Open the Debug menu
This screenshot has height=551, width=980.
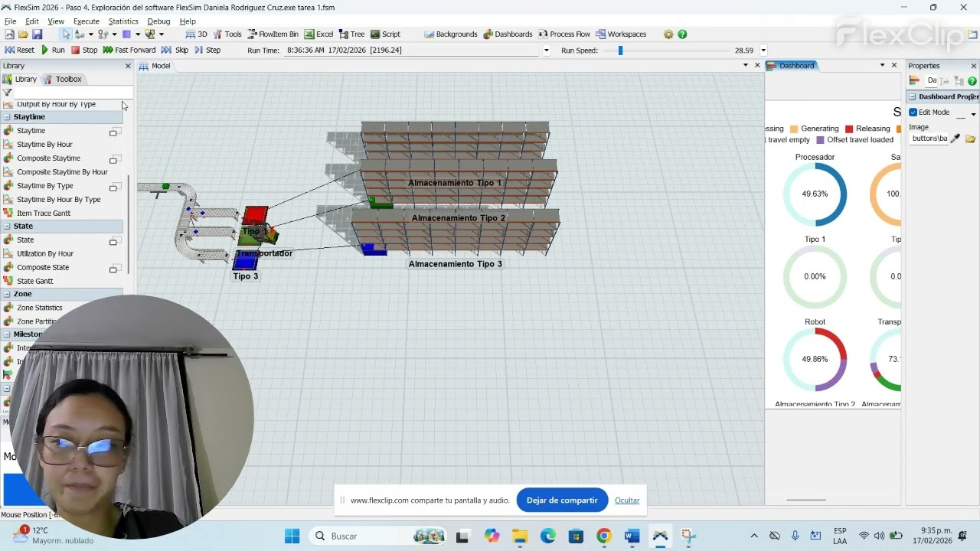(158, 21)
